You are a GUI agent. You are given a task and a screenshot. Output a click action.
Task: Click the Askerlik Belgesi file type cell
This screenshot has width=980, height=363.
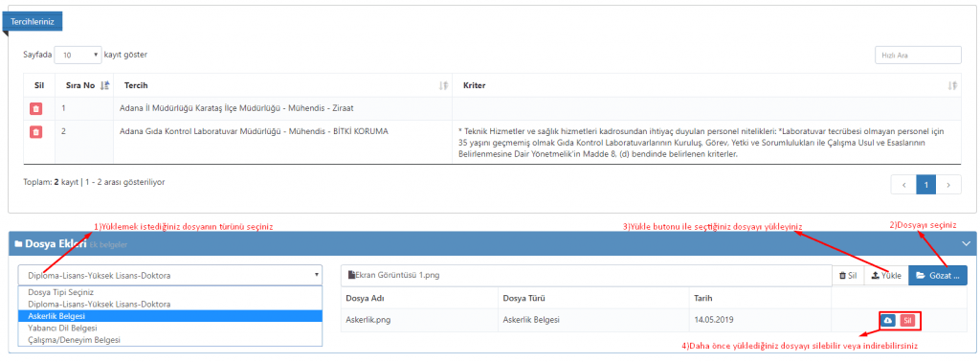point(531,320)
